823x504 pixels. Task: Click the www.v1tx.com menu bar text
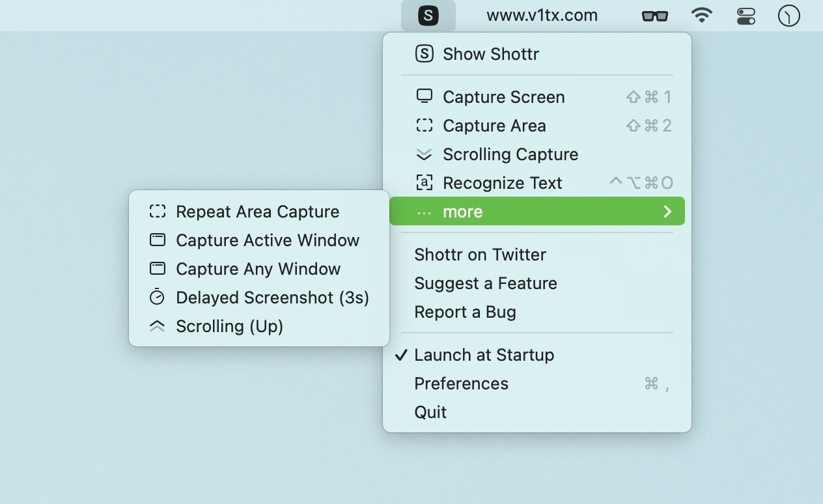click(x=542, y=16)
